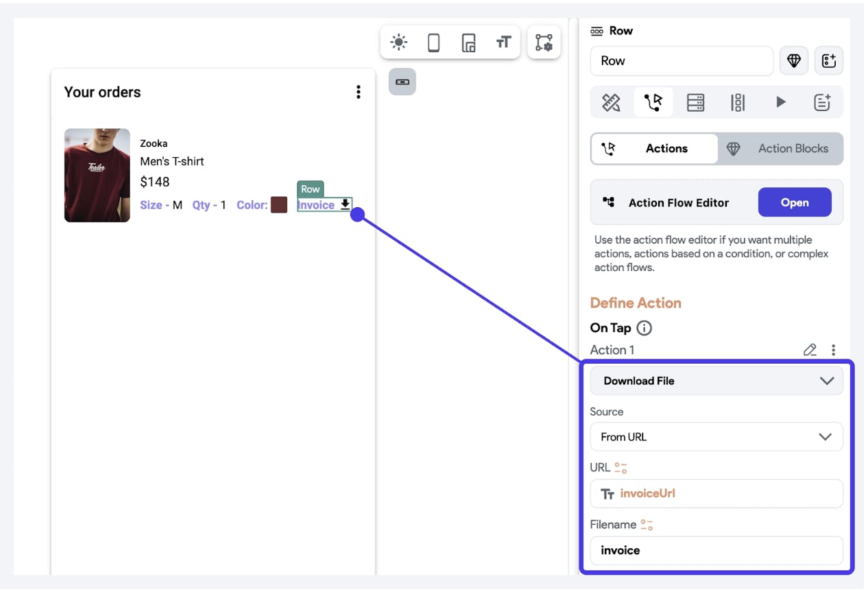Click the Define Action heading

[636, 303]
